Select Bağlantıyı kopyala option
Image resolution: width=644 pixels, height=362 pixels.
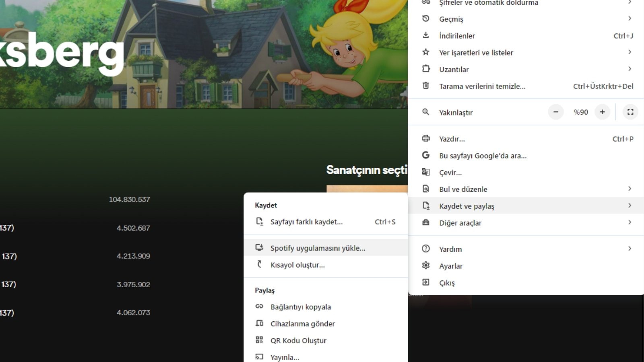[326, 306]
